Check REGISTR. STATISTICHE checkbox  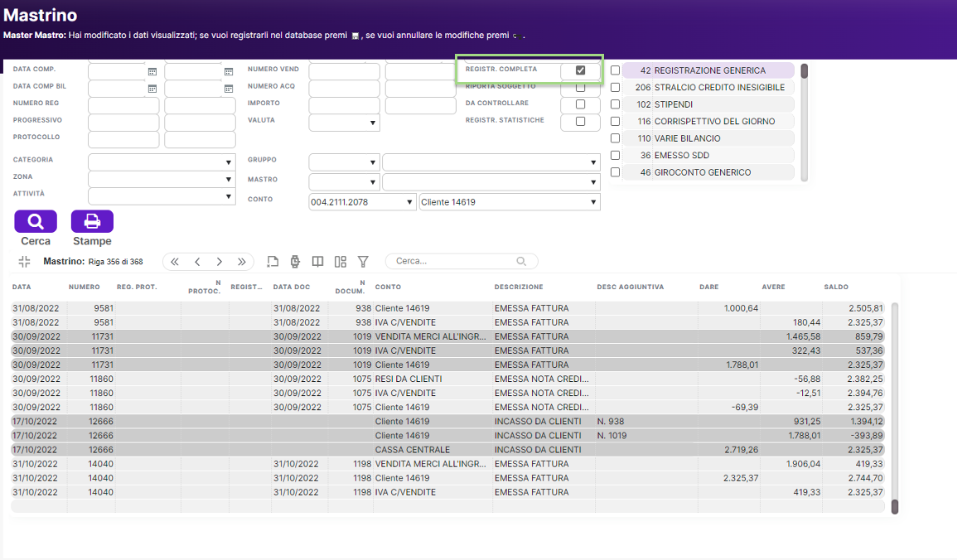pyautogui.click(x=581, y=122)
